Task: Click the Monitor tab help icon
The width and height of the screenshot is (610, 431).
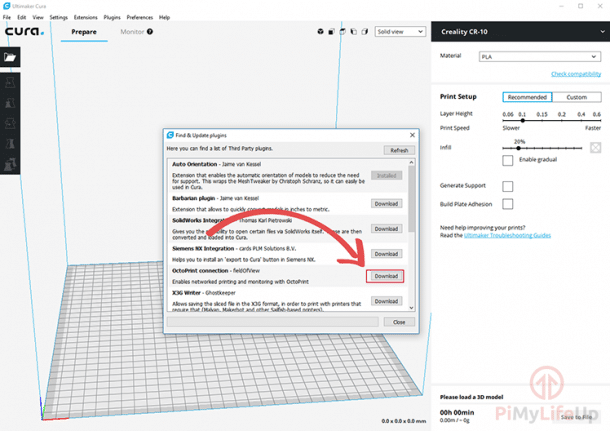Action: [x=150, y=32]
